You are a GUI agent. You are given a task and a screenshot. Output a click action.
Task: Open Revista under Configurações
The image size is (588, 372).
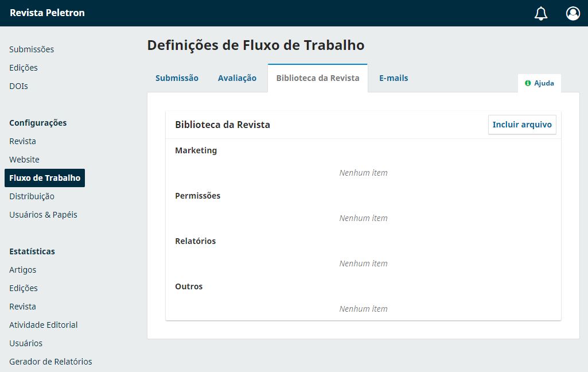(x=22, y=141)
